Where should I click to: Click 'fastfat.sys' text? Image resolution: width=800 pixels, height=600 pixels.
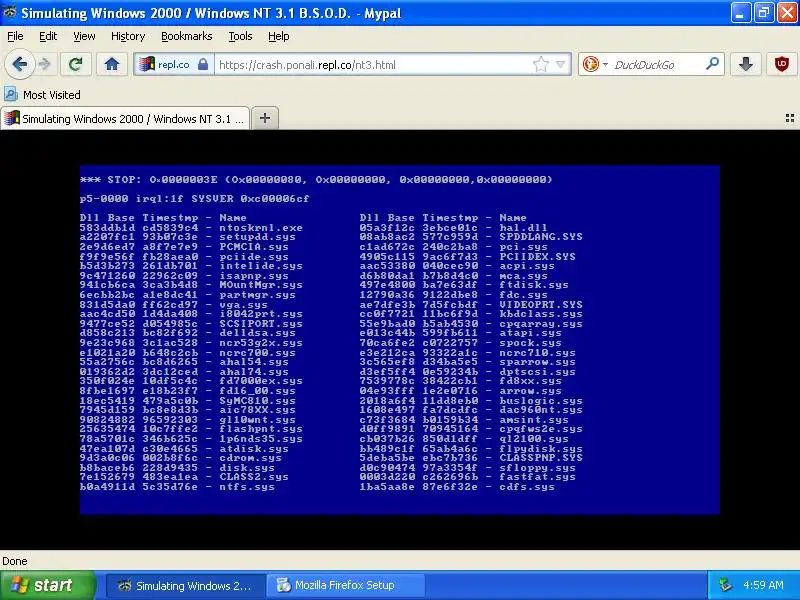click(537, 477)
